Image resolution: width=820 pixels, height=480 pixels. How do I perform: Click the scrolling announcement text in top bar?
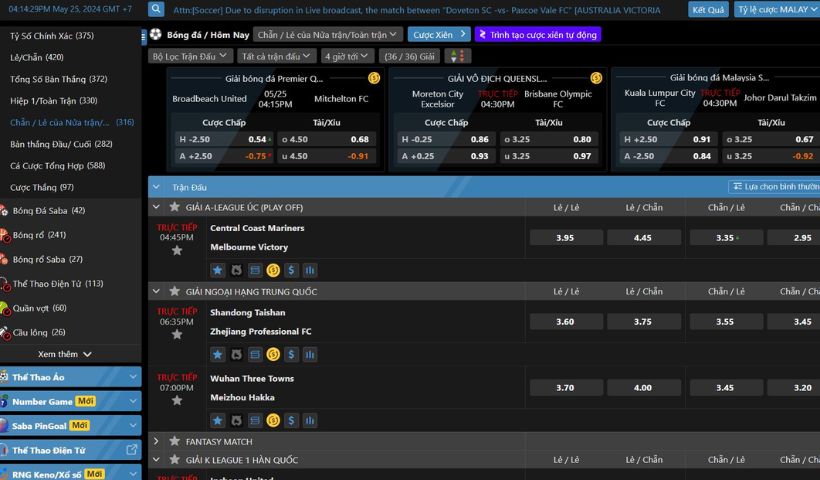coord(416,9)
